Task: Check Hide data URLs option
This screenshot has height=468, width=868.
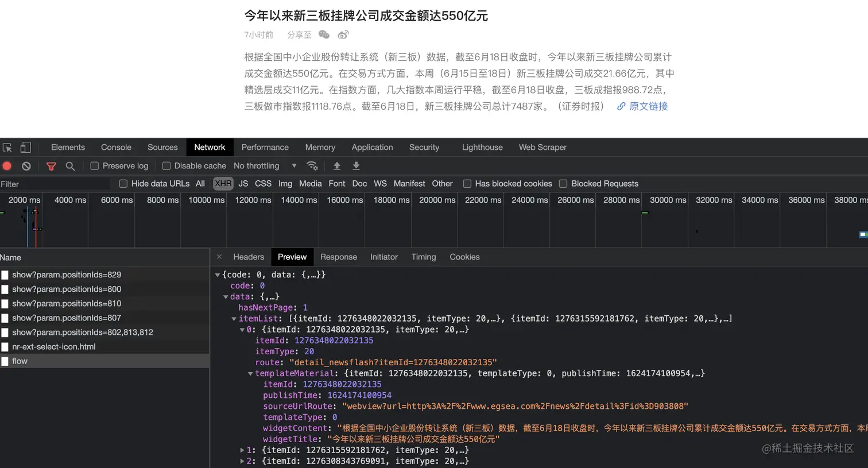Action: (123, 184)
